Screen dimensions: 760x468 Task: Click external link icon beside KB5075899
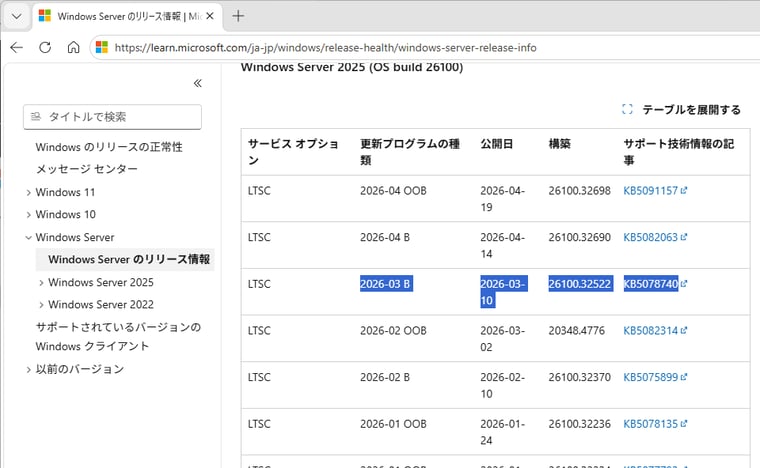tap(684, 377)
